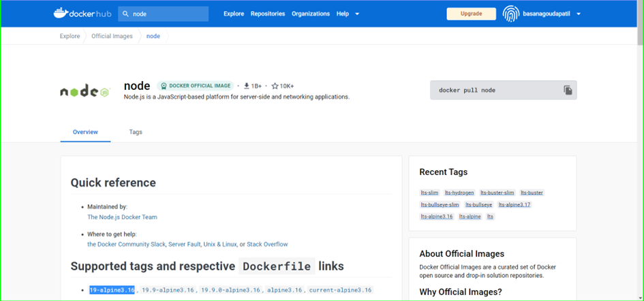Click the node image title text
This screenshot has width=644, height=301.
click(x=137, y=86)
